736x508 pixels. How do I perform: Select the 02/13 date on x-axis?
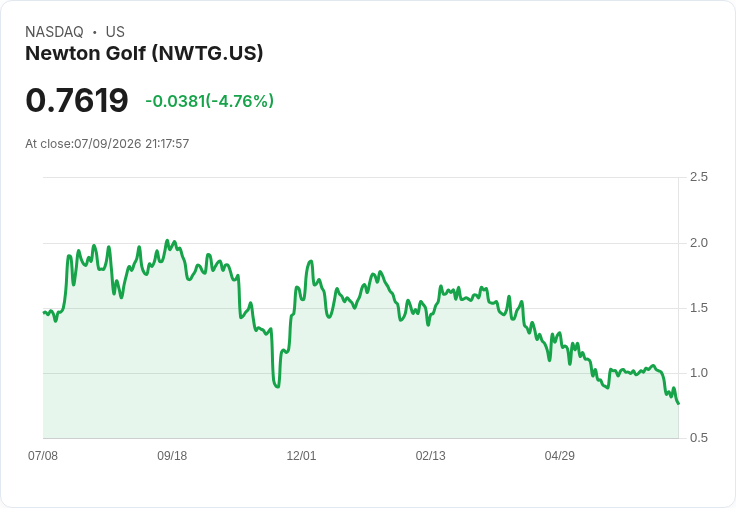(430, 455)
